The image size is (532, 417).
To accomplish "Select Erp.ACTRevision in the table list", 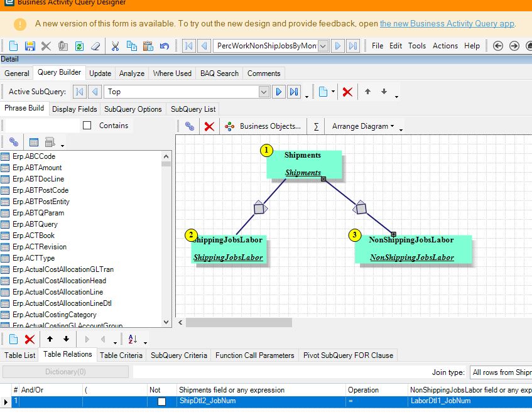I will point(40,247).
